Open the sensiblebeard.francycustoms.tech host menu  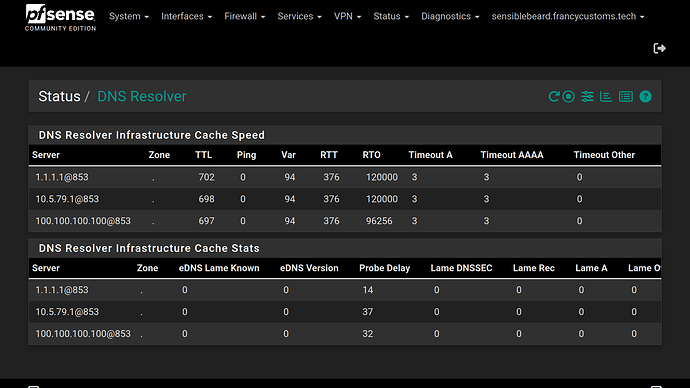click(x=568, y=16)
